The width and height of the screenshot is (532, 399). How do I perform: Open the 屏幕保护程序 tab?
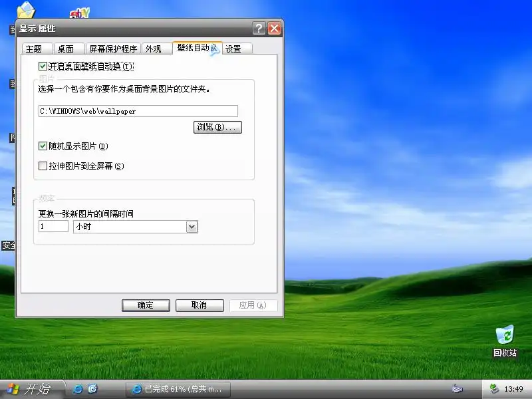[x=113, y=49]
